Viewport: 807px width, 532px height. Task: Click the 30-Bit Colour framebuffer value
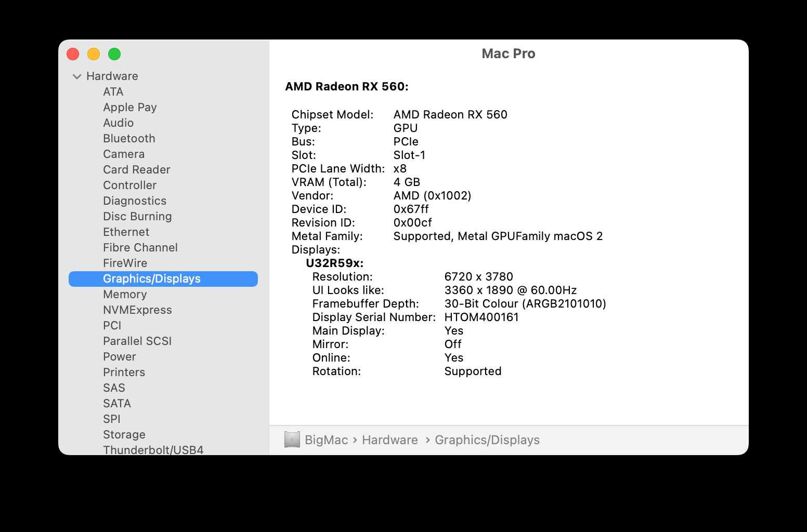click(525, 303)
